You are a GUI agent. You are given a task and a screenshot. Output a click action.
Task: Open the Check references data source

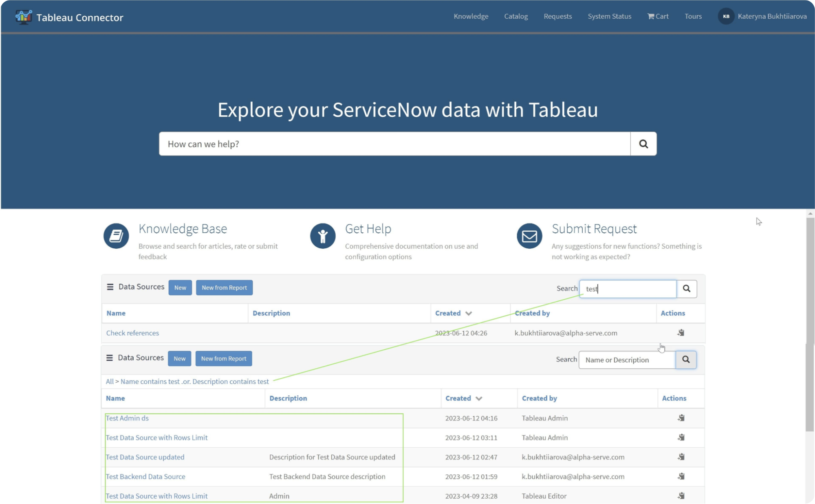(x=133, y=333)
